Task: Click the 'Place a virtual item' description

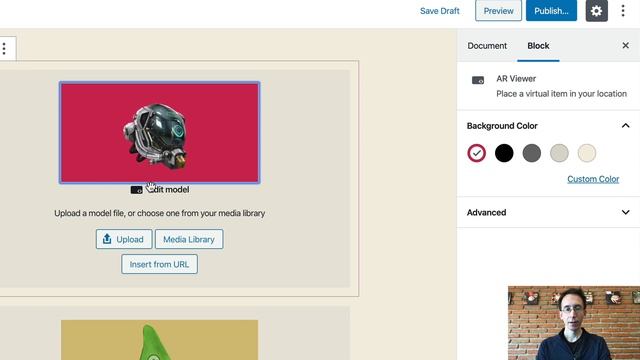Action: [x=561, y=94]
